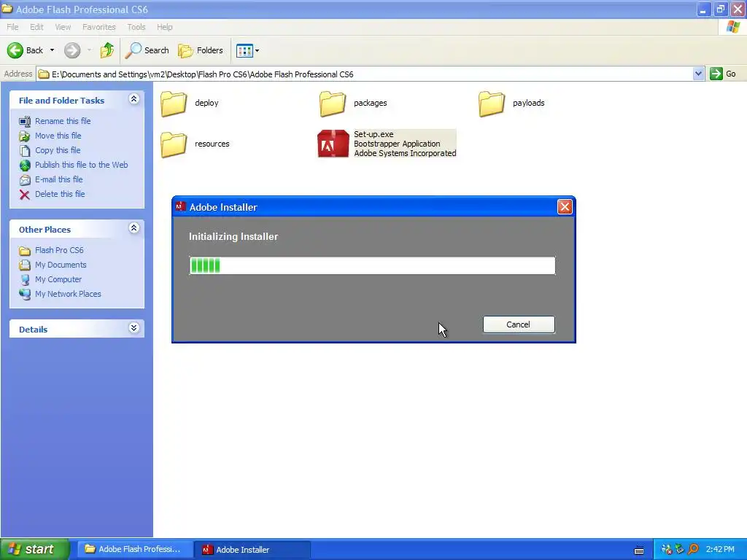Click the E-mail envelope icon
The height and width of the screenshot is (560, 747).
point(25,180)
